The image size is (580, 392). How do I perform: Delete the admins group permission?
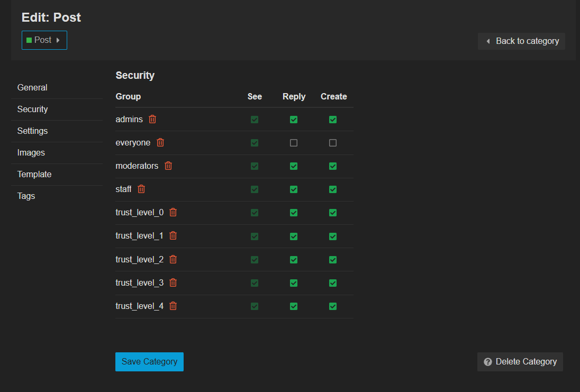(x=152, y=119)
